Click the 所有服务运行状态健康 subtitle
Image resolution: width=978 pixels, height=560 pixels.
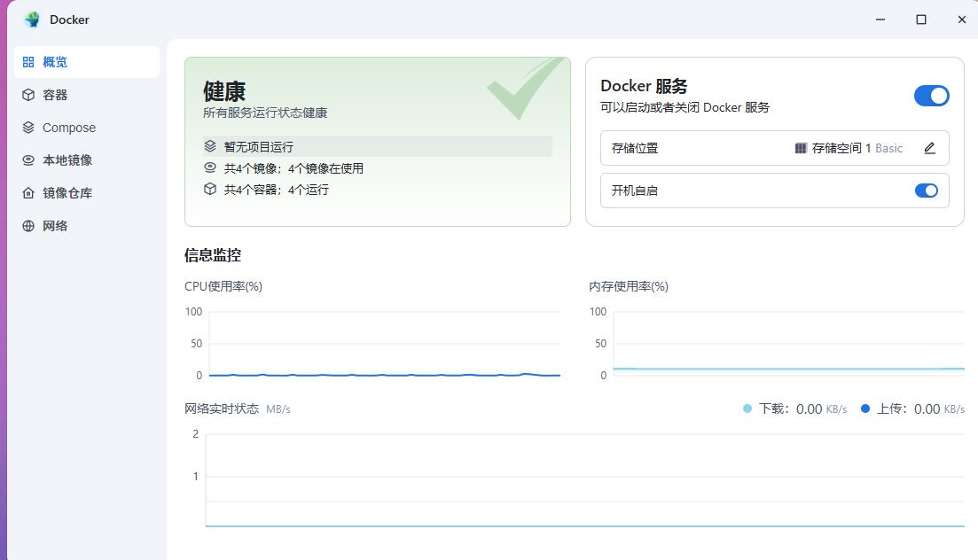(x=265, y=113)
